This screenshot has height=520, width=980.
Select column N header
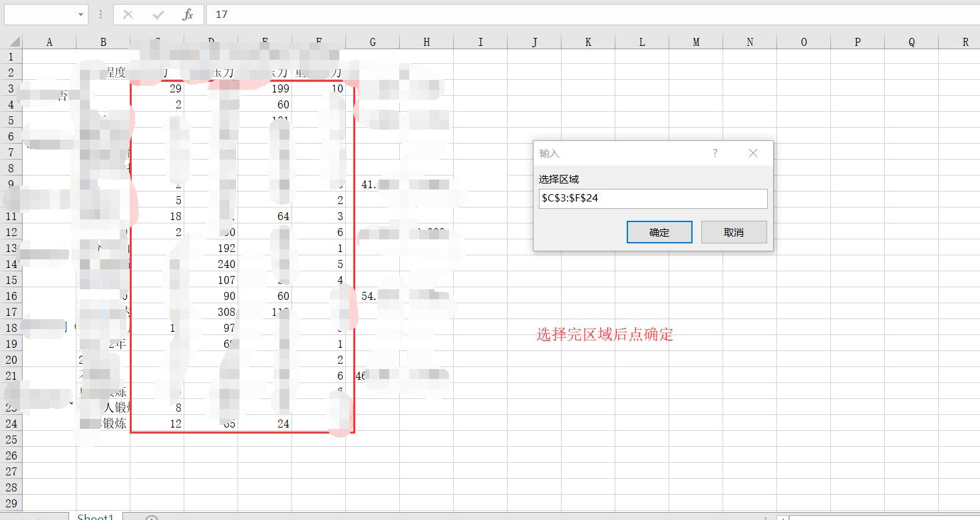tap(750, 42)
